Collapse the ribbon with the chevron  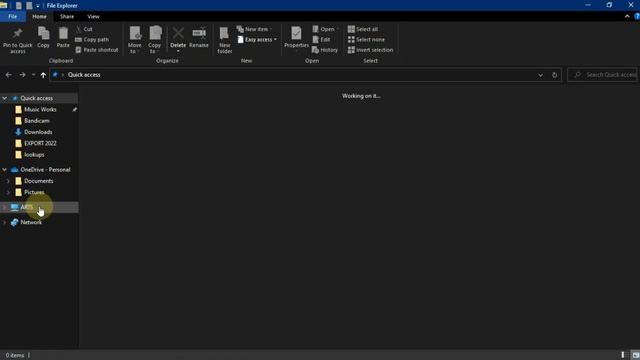pos(627,16)
